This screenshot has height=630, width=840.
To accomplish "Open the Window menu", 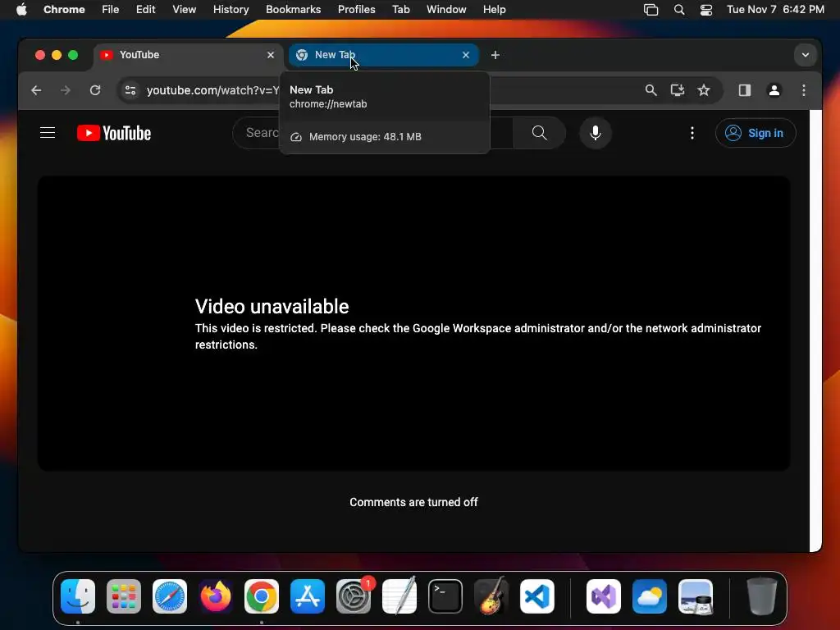I will pyautogui.click(x=446, y=10).
